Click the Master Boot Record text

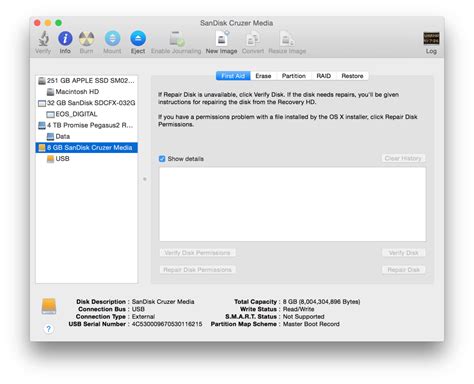[x=311, y=324]
